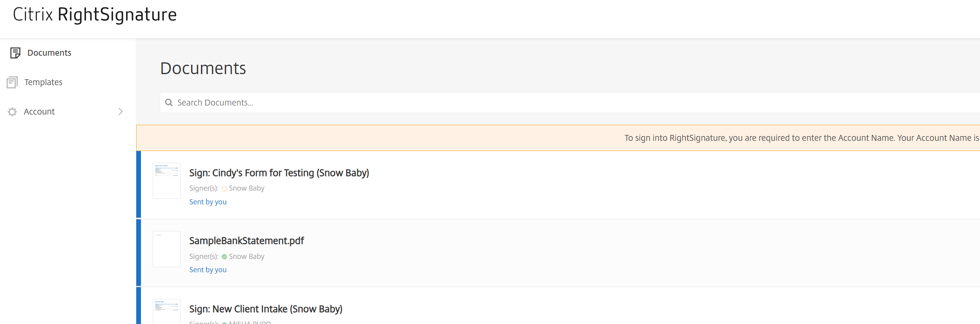Click the magnifying glass search icon

(169, 102)
